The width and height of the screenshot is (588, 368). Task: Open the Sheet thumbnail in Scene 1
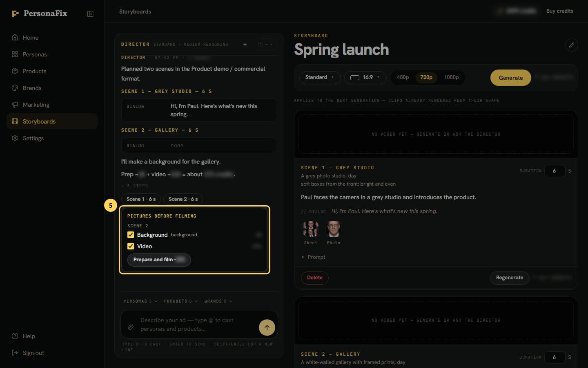[x=310, y=229]
